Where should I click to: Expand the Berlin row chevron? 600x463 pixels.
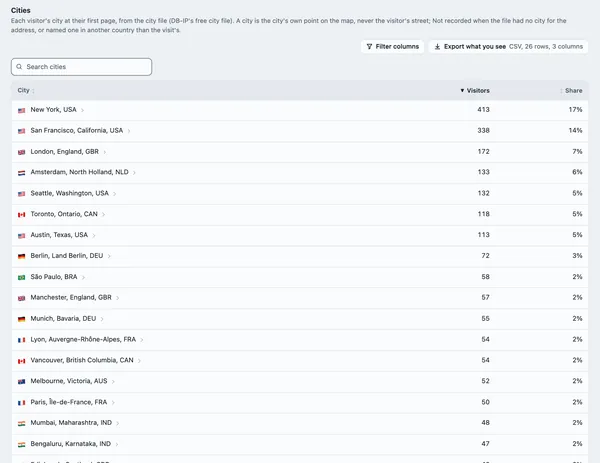(x=109, y=256)
